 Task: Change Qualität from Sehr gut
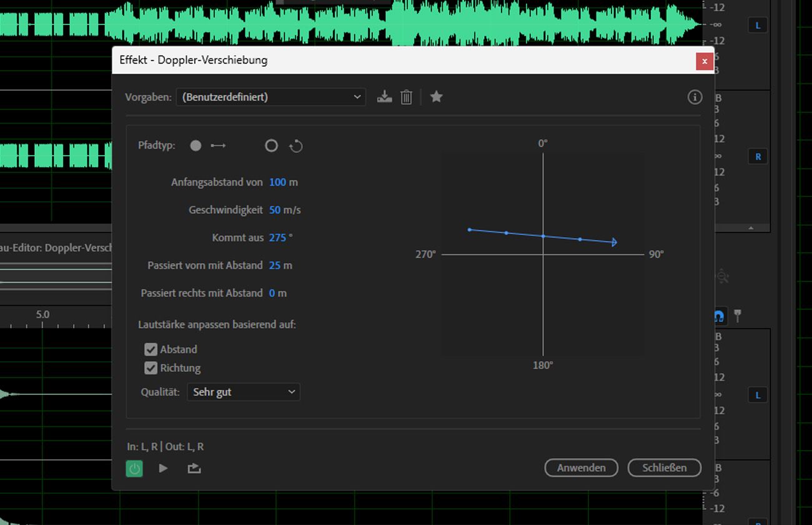click(244, 392)
